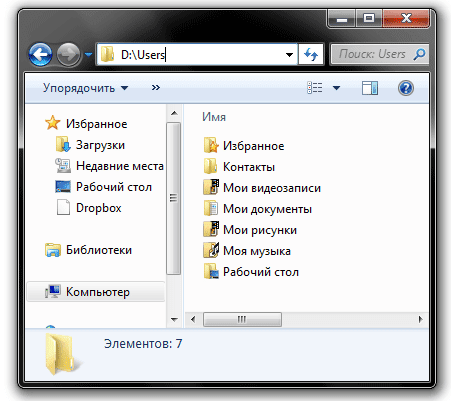Viewport: 451px width, 401px height.
Task: Select Библиотеки in the navigation pane
Action: 88,250
